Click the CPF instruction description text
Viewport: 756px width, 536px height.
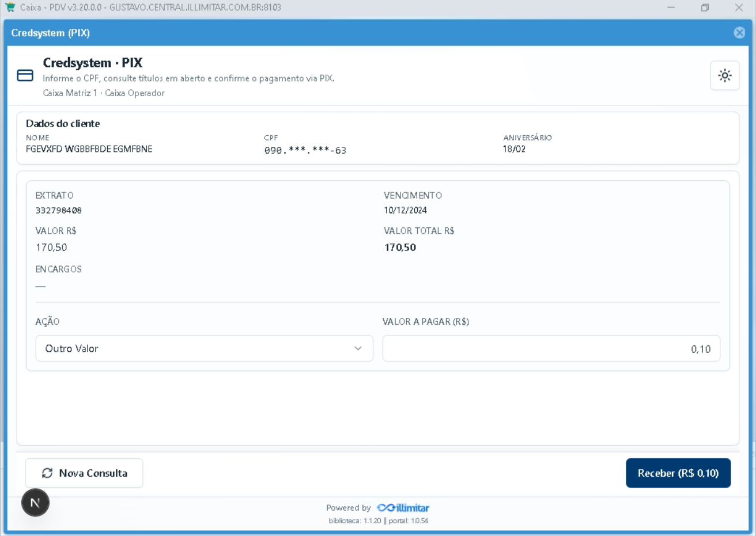pos(188,78)
